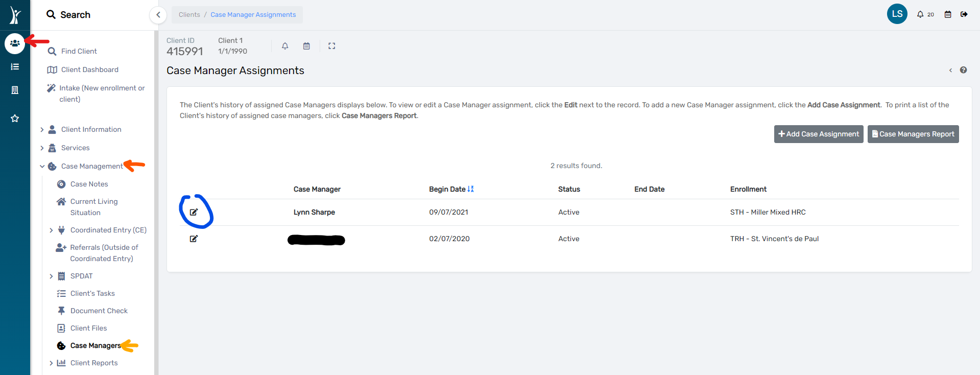Click the Case Notes icon
Screen dimensions: 980x375
click(x=61, y=184)
